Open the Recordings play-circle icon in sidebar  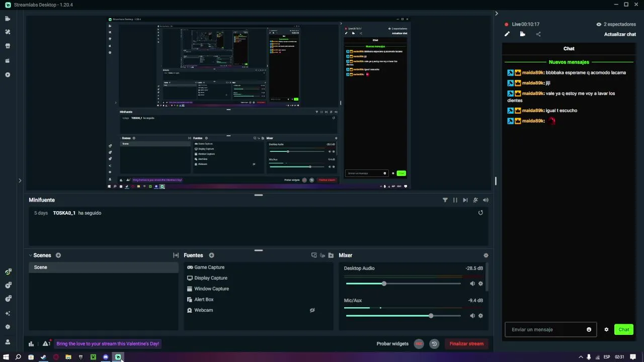point(8,75)
